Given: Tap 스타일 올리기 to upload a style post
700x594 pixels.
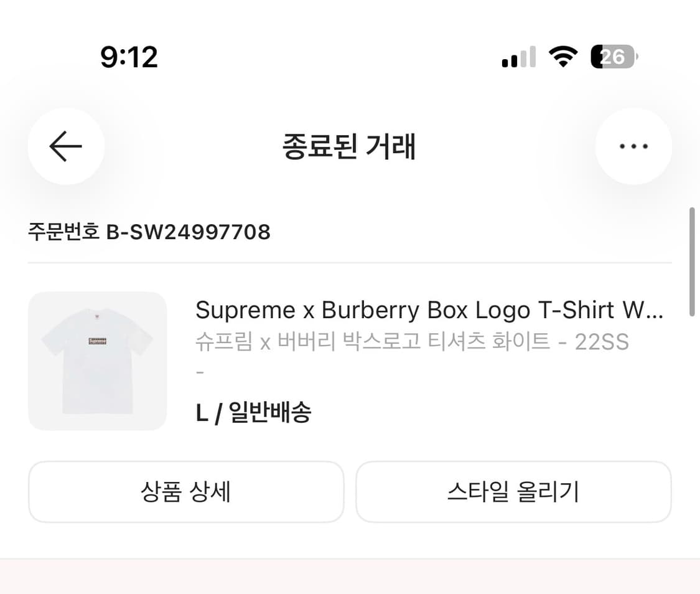Looking at the screenshot, I should point(514,491).
